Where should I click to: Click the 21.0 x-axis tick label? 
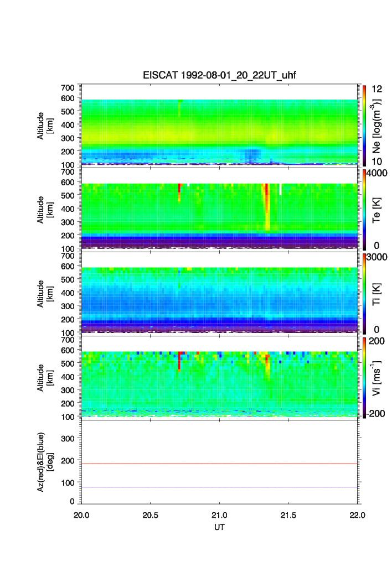[219, 515]
